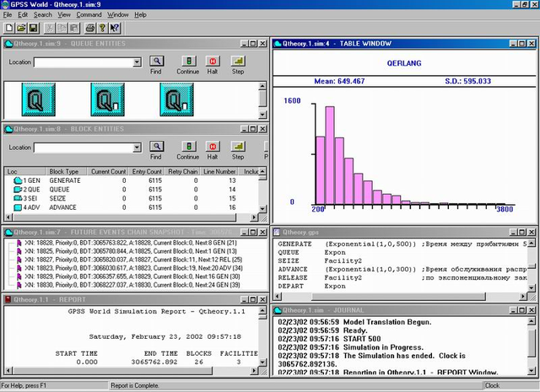Click the 4 ADV block icon
540x392 pixels.
(x=18, y=207)
